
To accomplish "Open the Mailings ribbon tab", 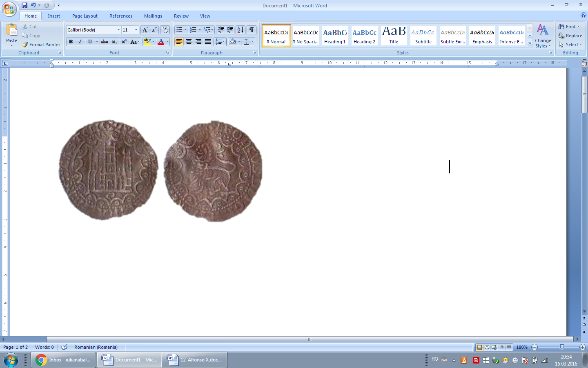I will [153, 16].
